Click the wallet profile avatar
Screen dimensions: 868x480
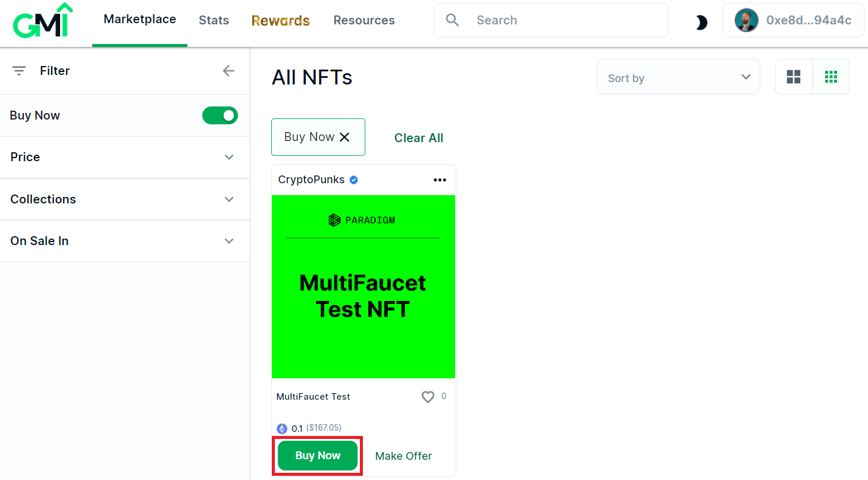[x=746, y=20]
